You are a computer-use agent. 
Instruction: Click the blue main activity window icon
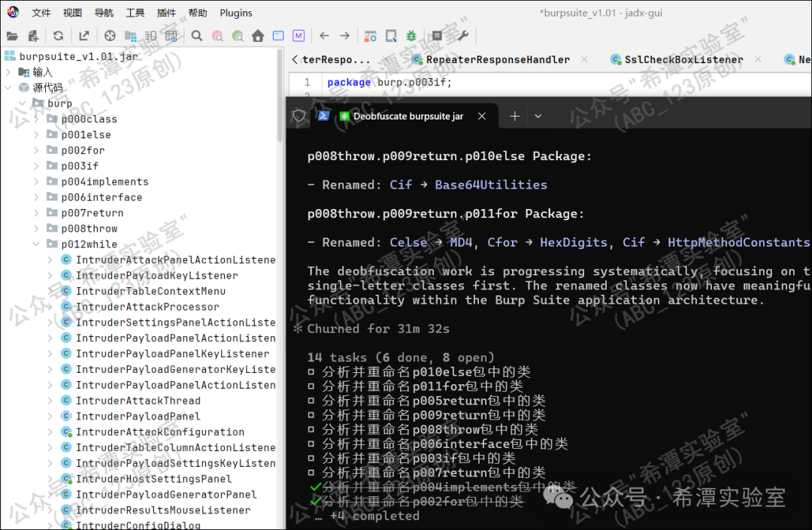tap(278, 36)
